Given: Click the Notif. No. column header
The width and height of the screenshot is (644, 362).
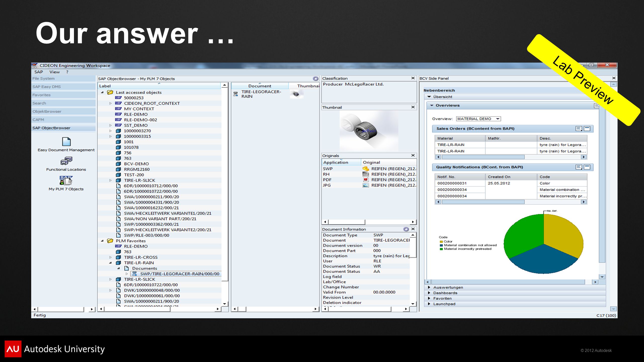Looking at the screenshot, I should (x=460, y=177).
